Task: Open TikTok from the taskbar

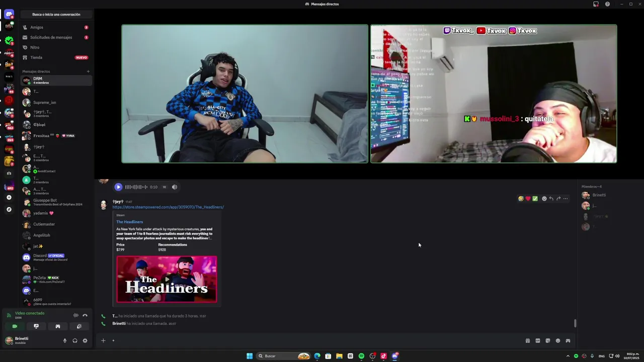Action: tap(383, 356)
